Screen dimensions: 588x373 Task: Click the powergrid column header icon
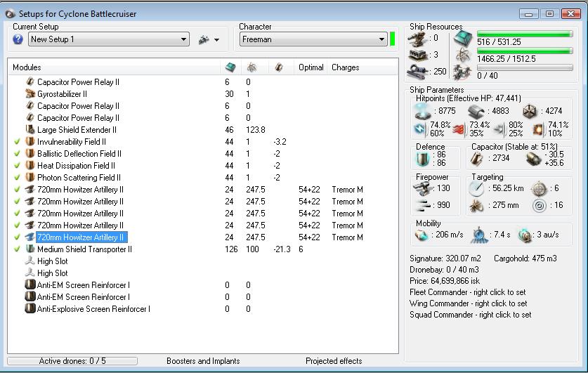pyautogui.click(x=251, y=67)
